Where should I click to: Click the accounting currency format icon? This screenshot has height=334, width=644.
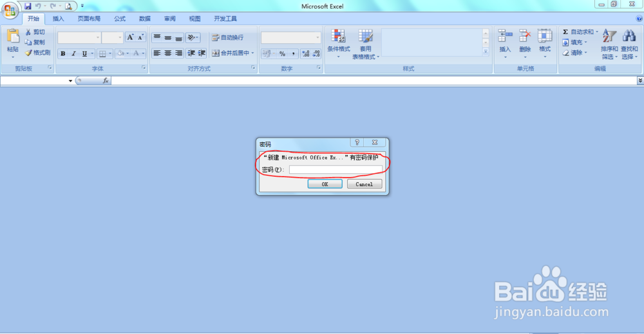[266, 53]
